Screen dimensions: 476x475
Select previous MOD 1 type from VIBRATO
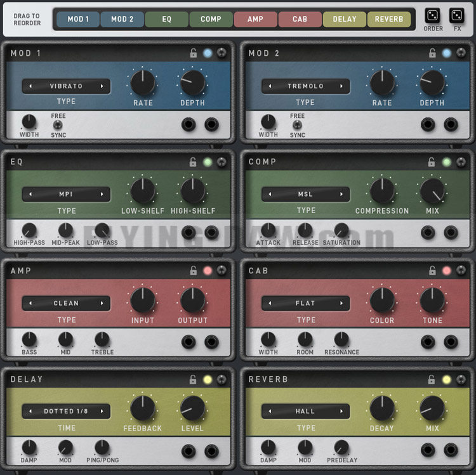[30, 86]
